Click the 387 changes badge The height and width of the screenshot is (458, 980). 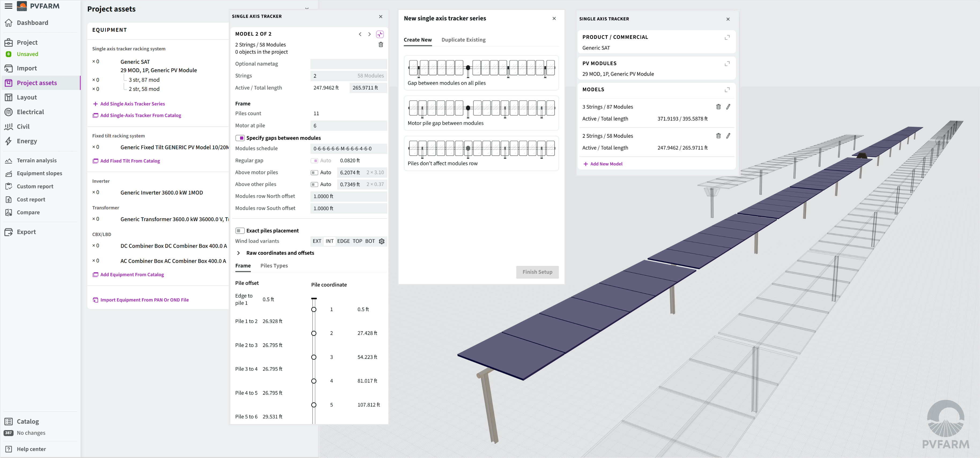coord(8,433)
